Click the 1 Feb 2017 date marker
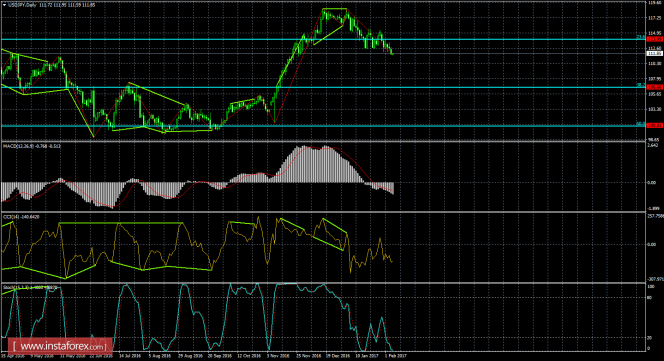664x361 pixels. 396,356
